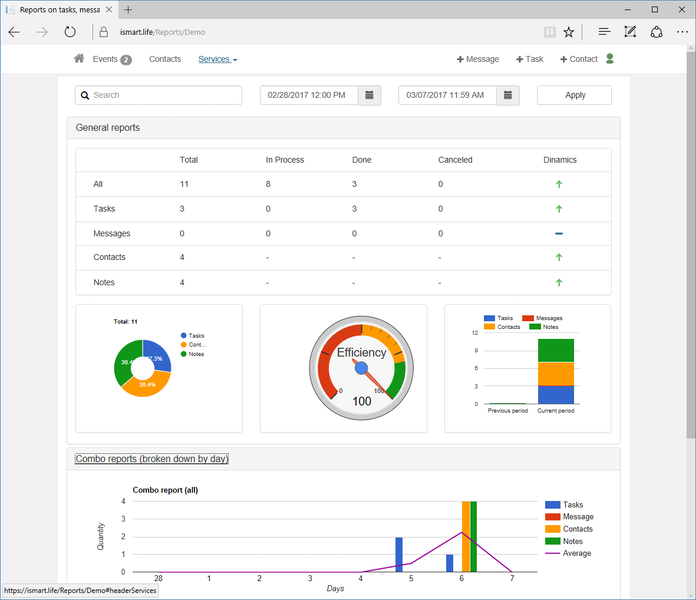Open the Contacts menu item

pyautogui.click(x=165, y=59)
